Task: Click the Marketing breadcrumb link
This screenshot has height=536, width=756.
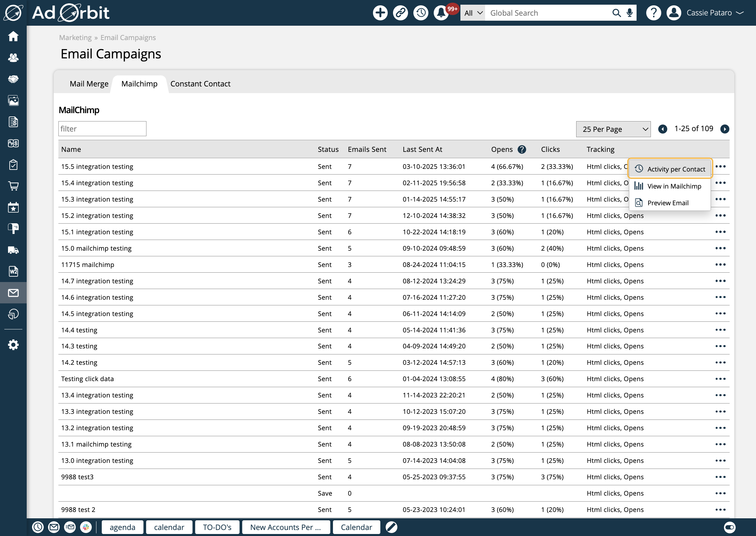Action: point(75,38)
